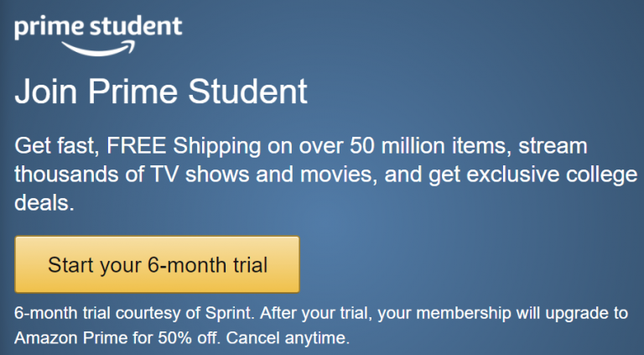Click the "6-month trial courtesy of Sprint" notice

[135, 314]
